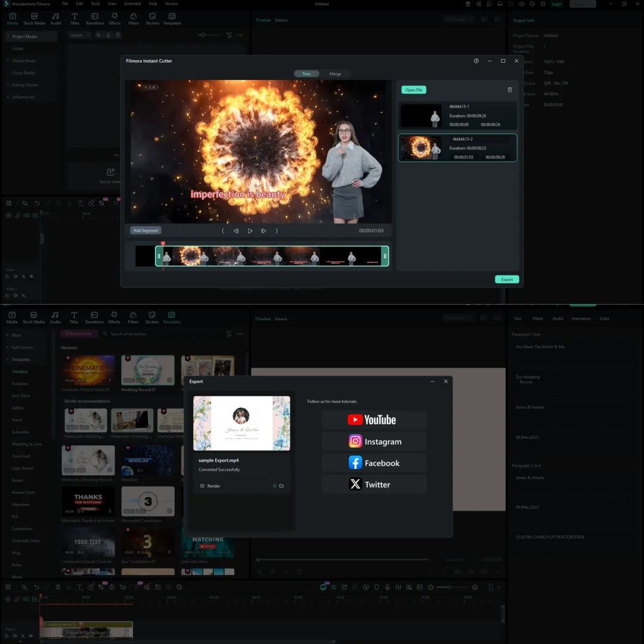Step back one frame in Instant Cutter
Image resolution: width=644 pixels, height=644 pixels.
(236, 231)
